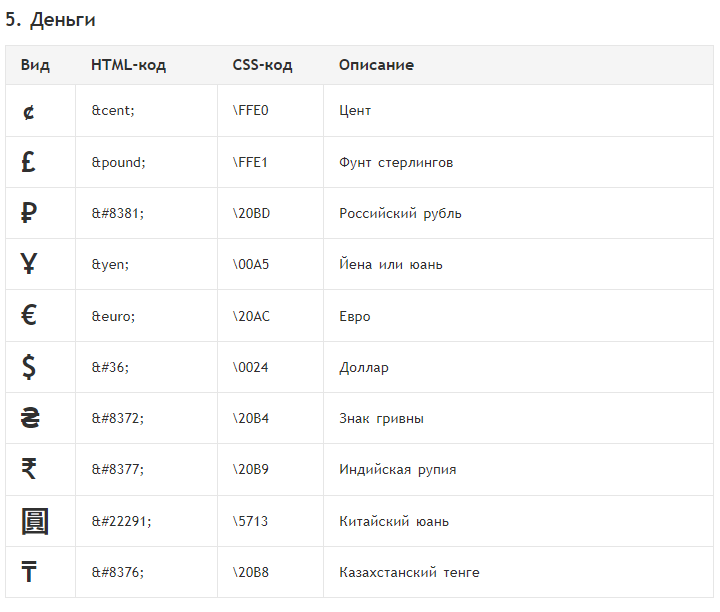Image resolution: width=720 pixels, height=612 pixels.
Task: Click the dollar sign glyph
Action: tap(28, 367)
